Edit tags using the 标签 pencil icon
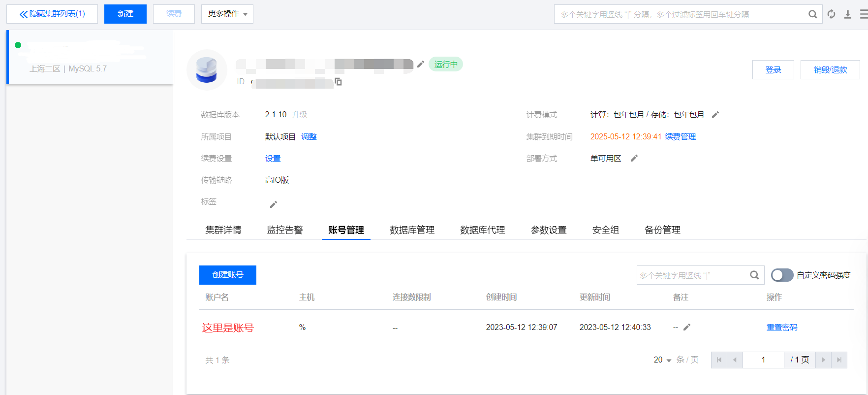The height and width of the screenshot is (395, 868). click(x=274, y=204)
